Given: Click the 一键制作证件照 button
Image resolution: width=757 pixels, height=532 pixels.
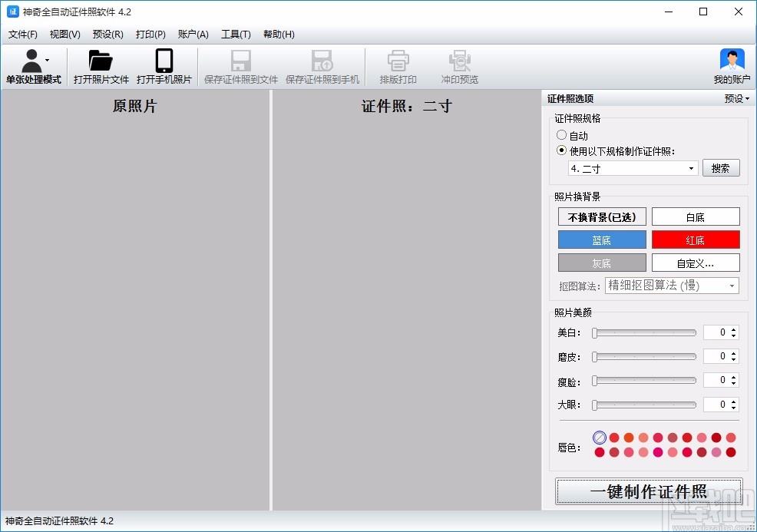Looking at the screenshot, I should coord(648,492).
